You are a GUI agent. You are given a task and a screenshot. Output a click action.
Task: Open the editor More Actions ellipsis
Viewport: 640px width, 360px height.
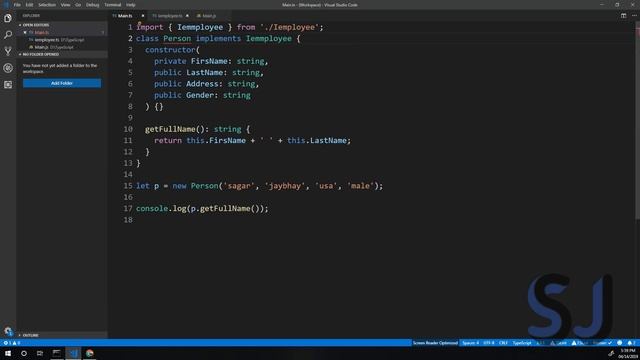634,16
